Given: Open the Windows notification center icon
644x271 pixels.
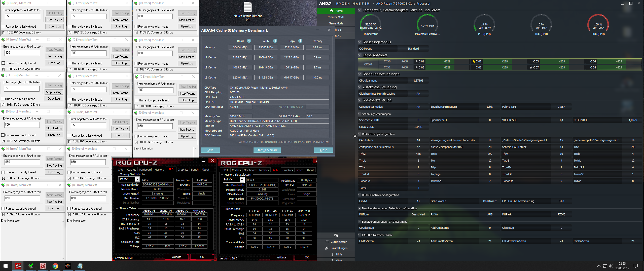Looking at the screenshot, I should point(636,266).
